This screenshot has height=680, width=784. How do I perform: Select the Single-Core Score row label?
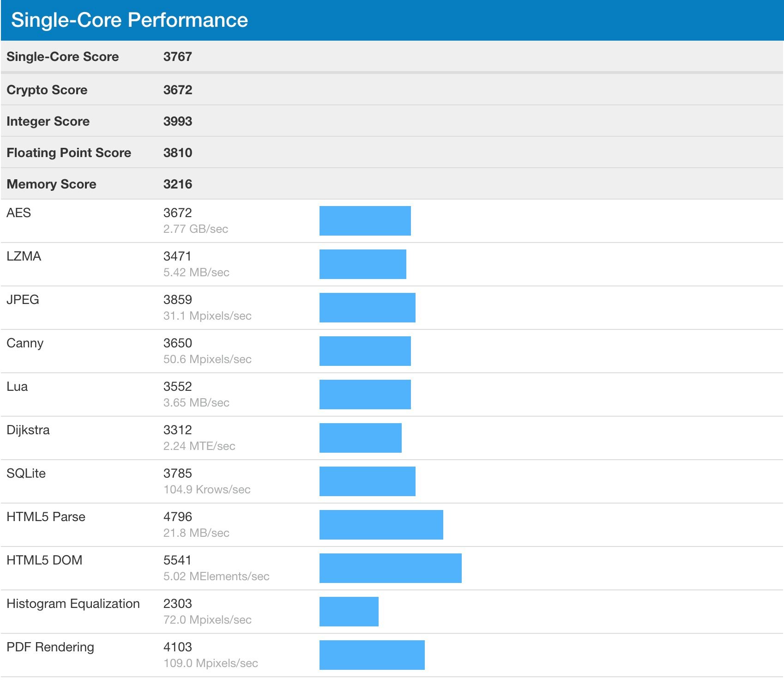tap(62, 56)
